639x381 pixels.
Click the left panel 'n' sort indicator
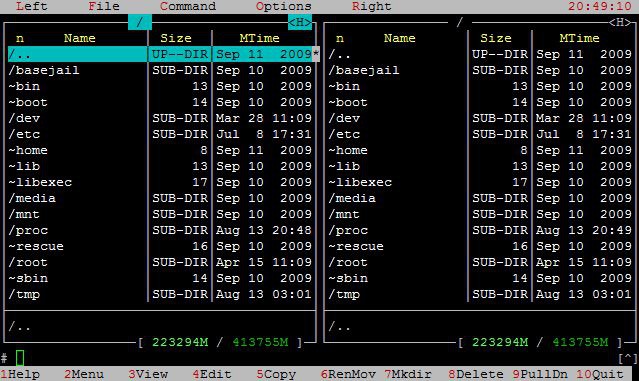20,38
